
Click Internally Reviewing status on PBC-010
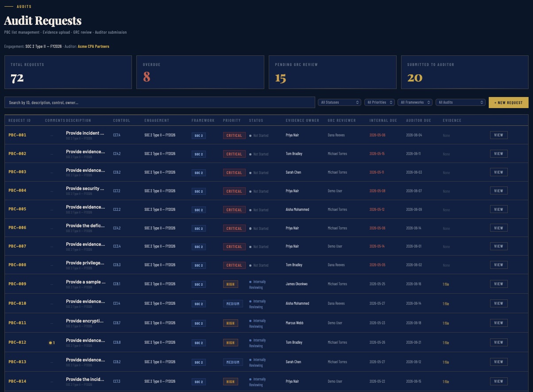(x=258, y=304)
